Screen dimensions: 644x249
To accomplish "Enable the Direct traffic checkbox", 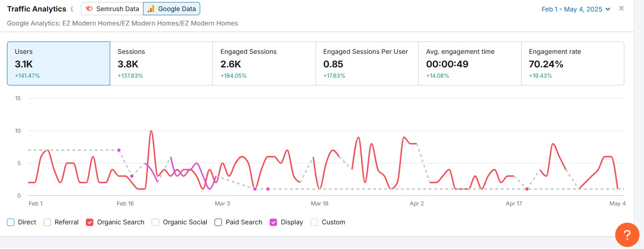I will tap(11, 222).
